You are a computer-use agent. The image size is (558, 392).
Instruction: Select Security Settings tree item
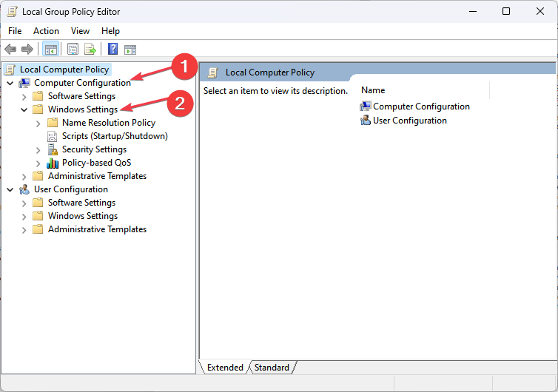(x=94, y=149)
